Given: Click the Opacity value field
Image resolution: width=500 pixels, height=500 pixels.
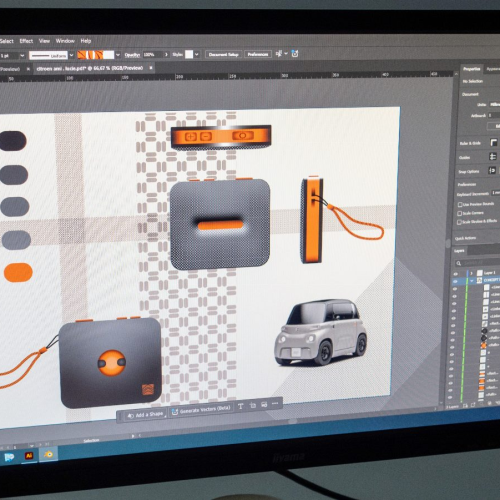Looking at the screenshot, I should pos(153,54).
